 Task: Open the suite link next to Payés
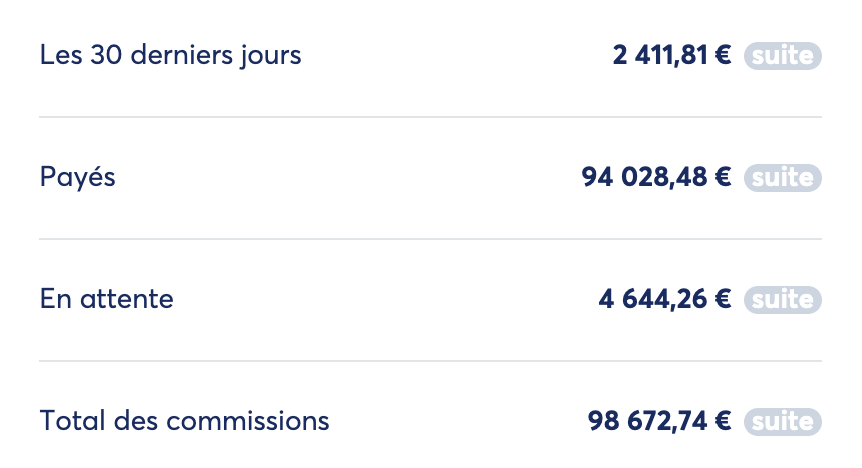tap(782, 178)
